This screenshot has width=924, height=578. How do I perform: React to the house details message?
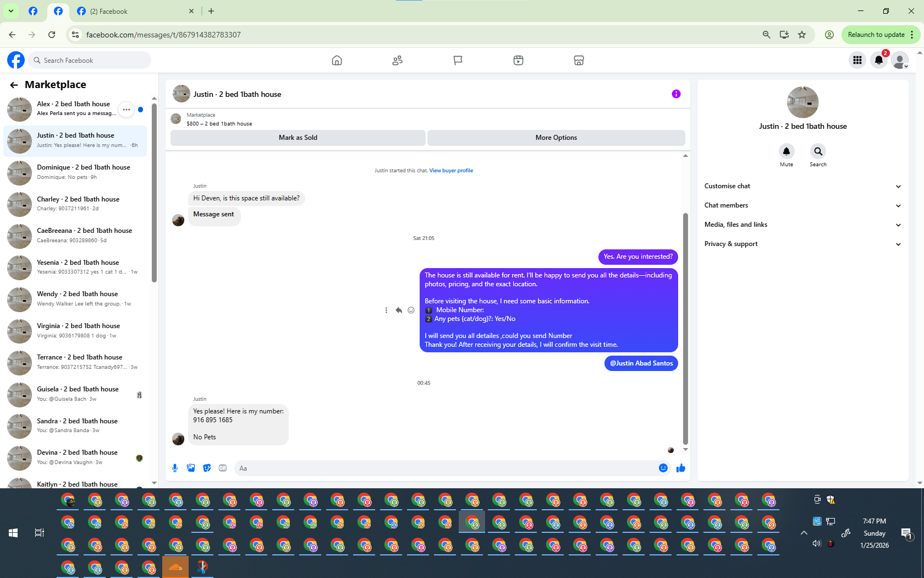[x=411, y=310]
